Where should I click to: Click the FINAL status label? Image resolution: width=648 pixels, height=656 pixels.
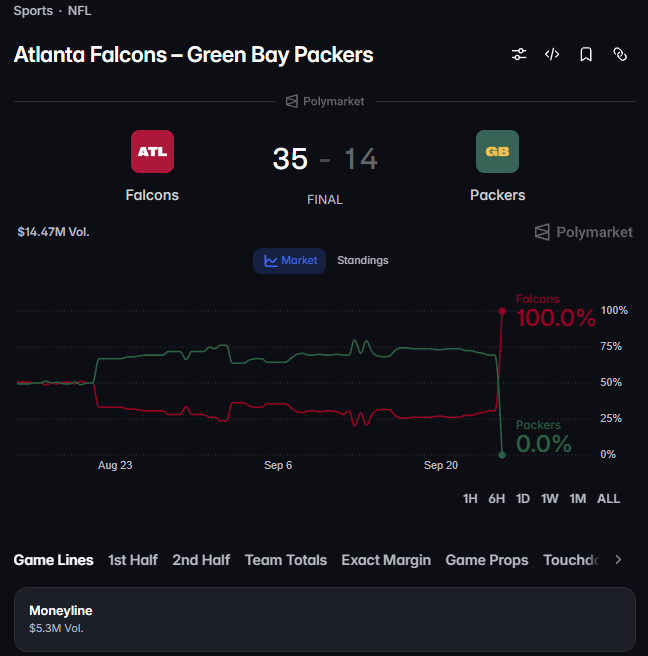tap(325, 200)
